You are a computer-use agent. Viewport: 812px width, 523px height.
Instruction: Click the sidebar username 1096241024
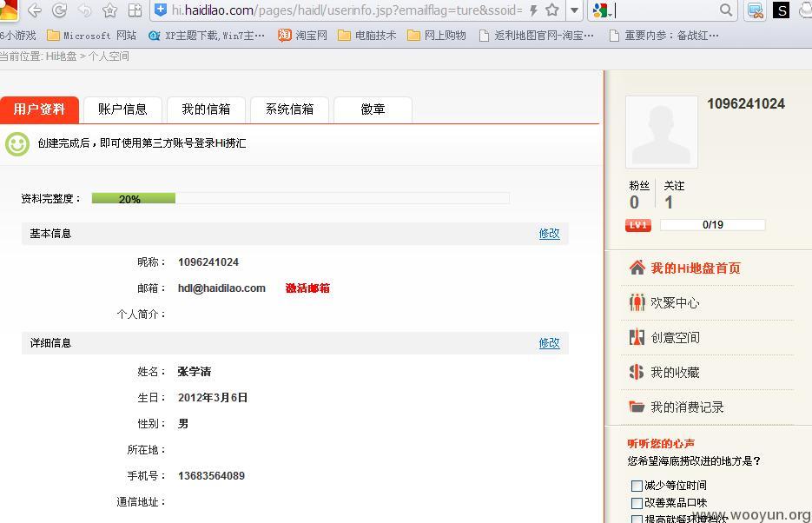(x=746, y=103)
